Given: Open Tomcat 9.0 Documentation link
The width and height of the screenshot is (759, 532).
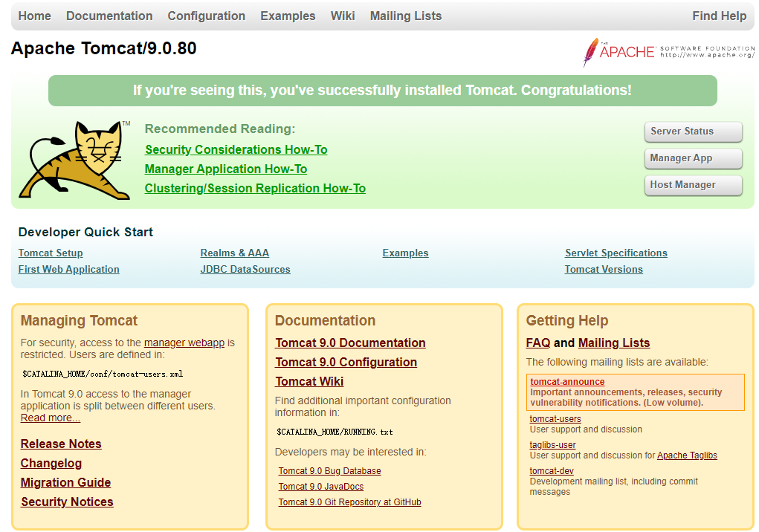Looking at the screenshot, I should (350, 343).
